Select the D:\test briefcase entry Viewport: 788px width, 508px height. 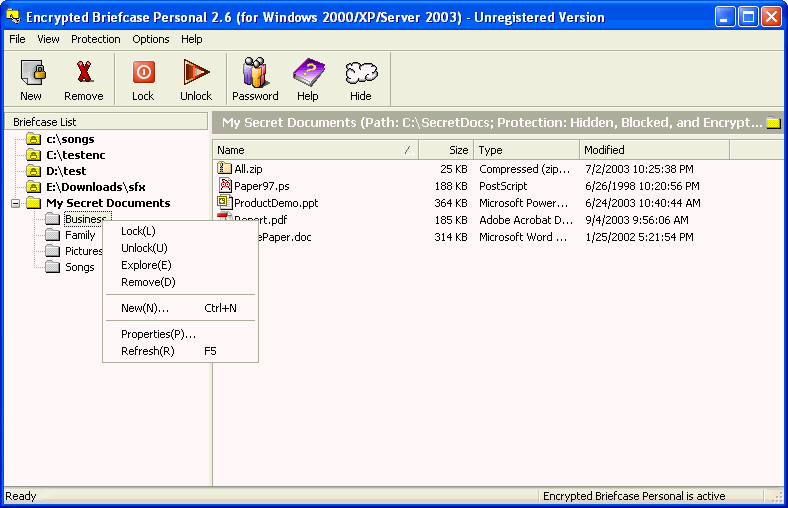(66, 171)
